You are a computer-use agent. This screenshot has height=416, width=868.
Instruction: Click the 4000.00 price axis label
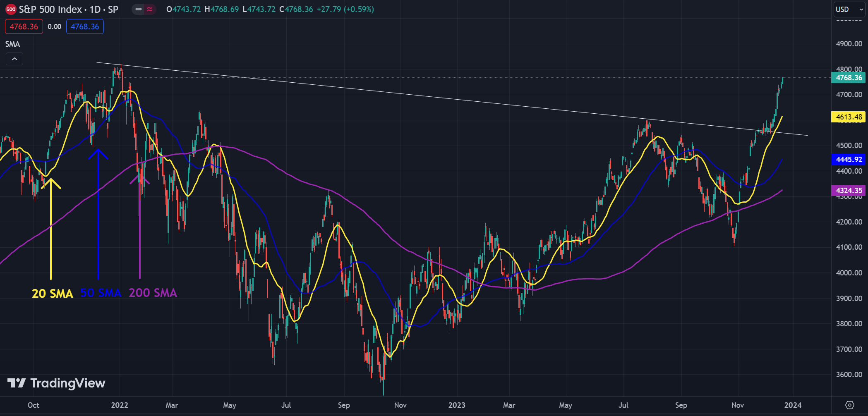click(x=849, y=273)
